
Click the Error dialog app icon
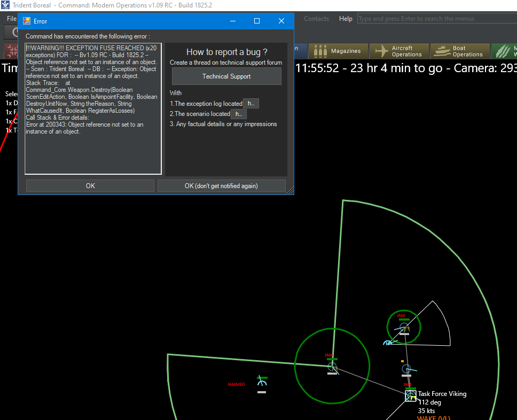27,21
